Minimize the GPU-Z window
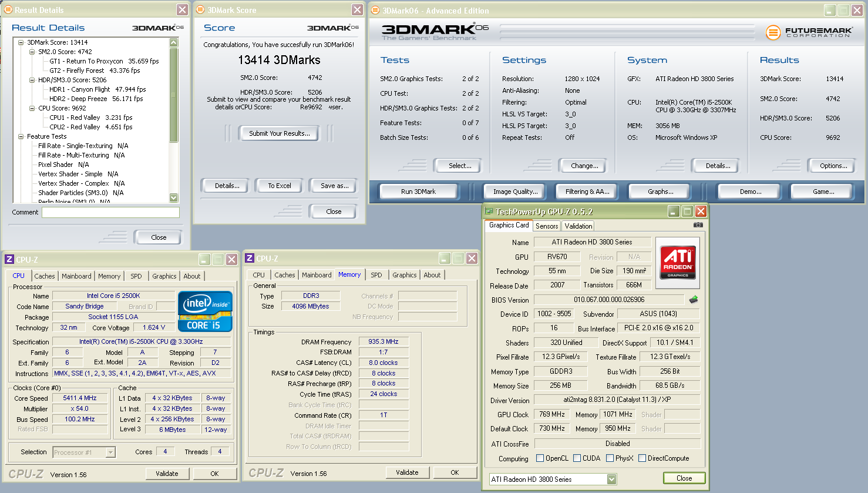868x493 pixels. (674, 211)
